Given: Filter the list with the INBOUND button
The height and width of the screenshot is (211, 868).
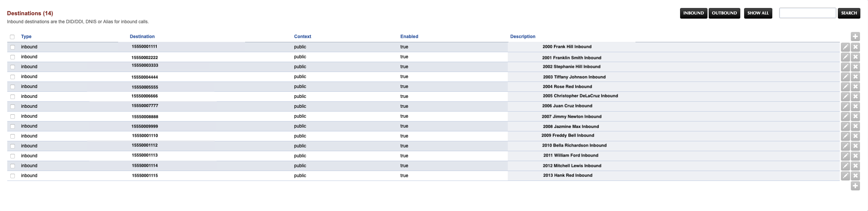Looking at the screenshot, I should (693, 13).
